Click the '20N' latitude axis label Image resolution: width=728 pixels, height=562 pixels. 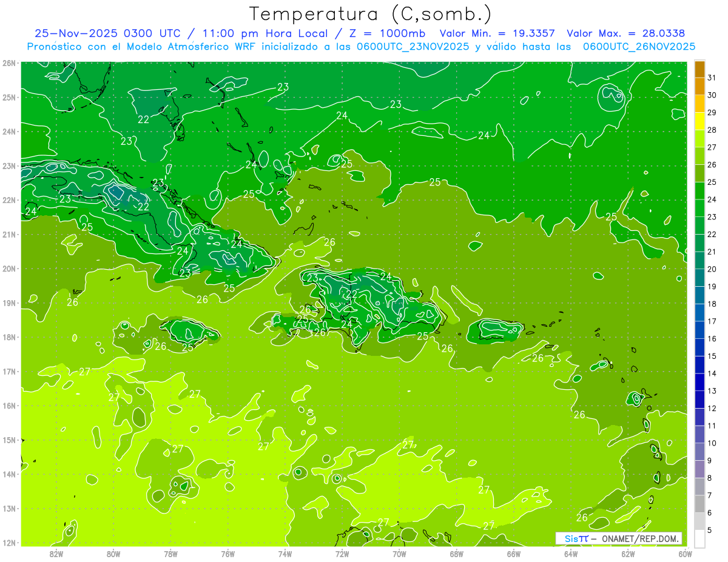coord(9,269)
